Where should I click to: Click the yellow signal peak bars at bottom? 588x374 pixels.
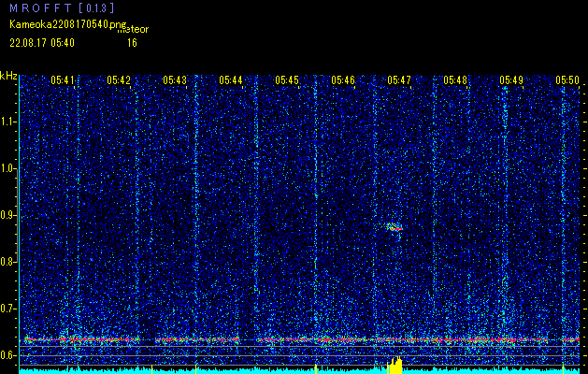[x=394, y=366]
